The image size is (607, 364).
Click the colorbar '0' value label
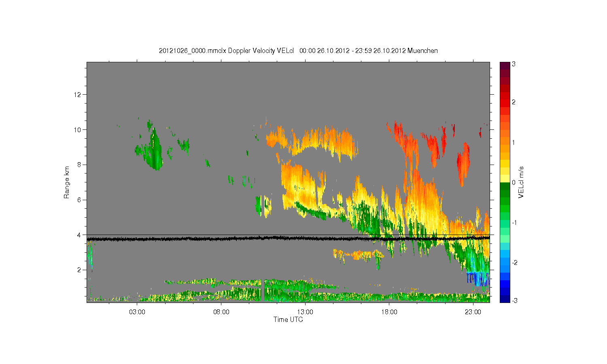[x=514, y=182]
